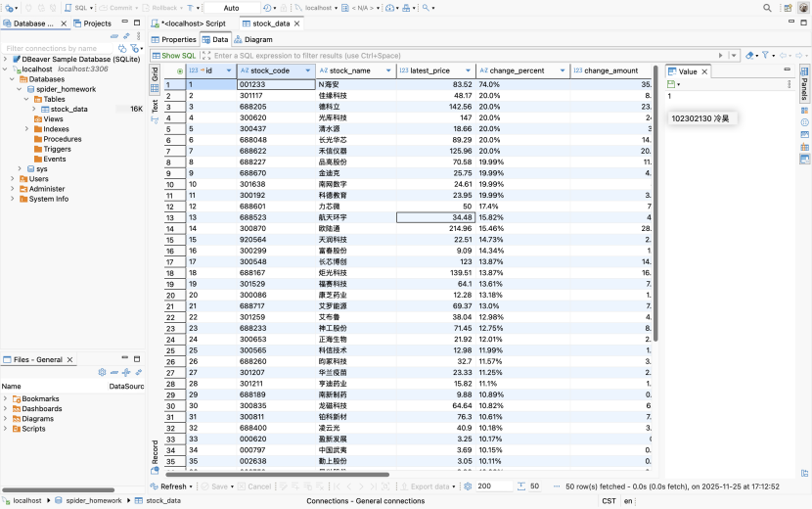
Task: Open a new SQL script editor
Action: tap(76, 8)
